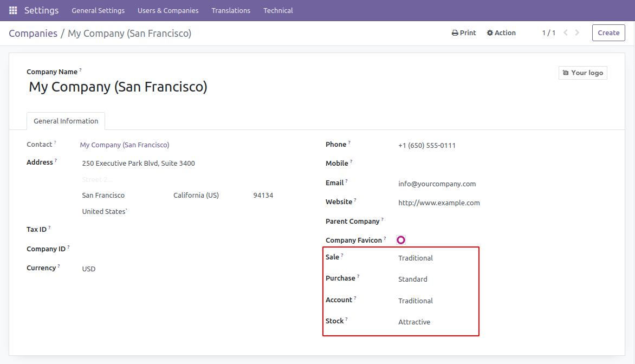Open the Action gear dropdown
This screenshot has width=635, height=364.
501,33
